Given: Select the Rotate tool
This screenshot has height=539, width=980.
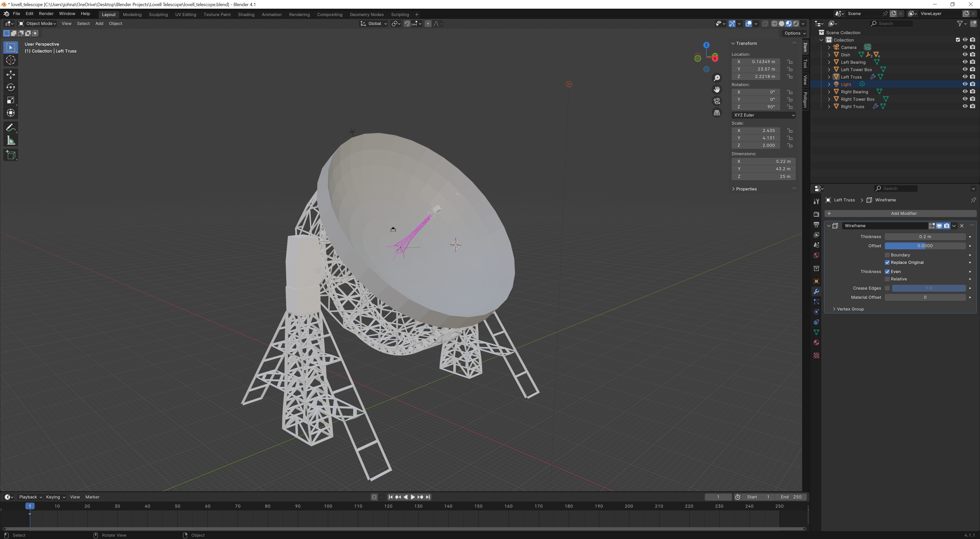Looking at the screenshot, I should click(x=11, y=87).
